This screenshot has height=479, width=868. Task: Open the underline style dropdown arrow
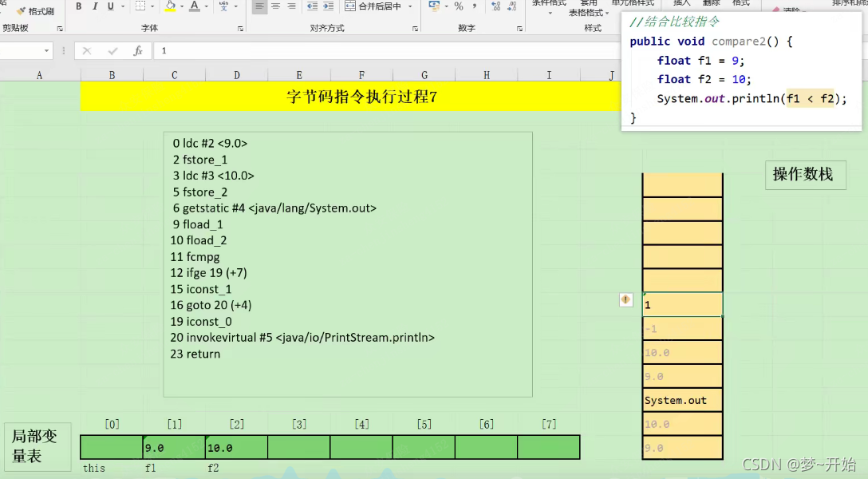click(122, 6)
